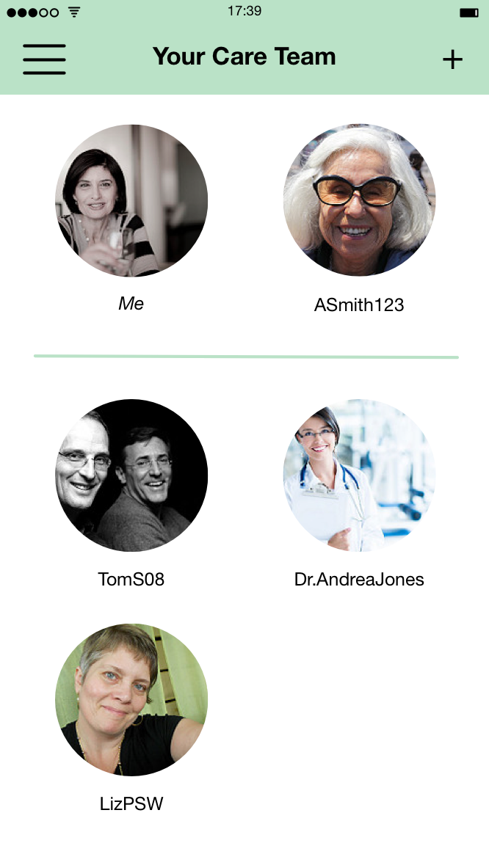Screen dimensions: 489x868
Task: Tap the Dr.AndreaJones name label
Action: [x=359, y=579]
